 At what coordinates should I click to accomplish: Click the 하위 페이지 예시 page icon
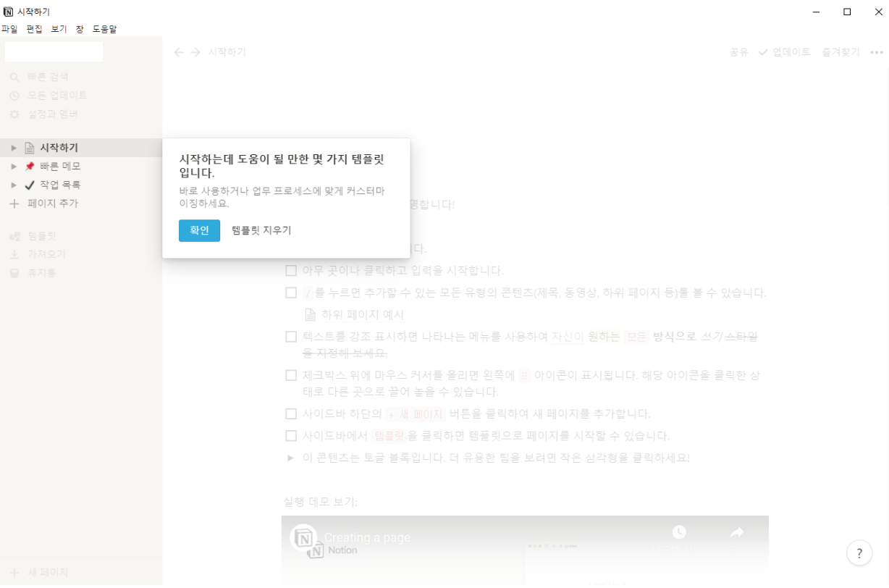click(x=310, y=315)
